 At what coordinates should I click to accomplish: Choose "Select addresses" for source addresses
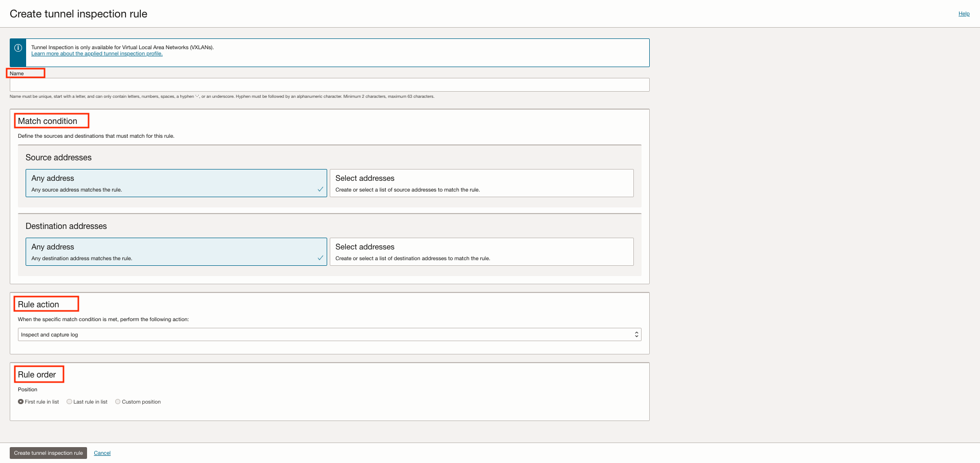[481, 183]
